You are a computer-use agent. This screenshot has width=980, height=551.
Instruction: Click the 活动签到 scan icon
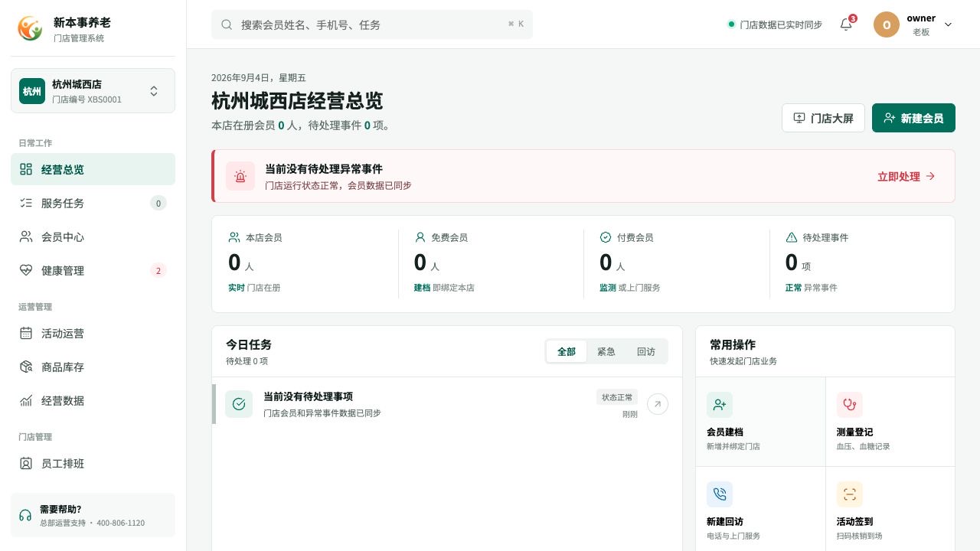850,494
